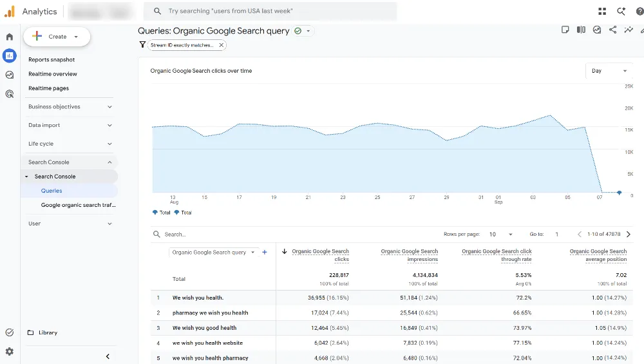Open Google organic search traffic report

(x=78, y=205)
